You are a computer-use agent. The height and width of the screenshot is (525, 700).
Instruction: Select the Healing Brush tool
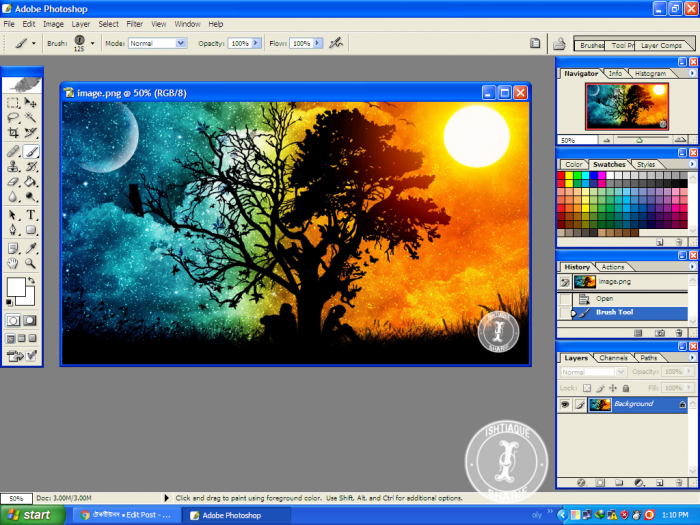pos(13,152)
